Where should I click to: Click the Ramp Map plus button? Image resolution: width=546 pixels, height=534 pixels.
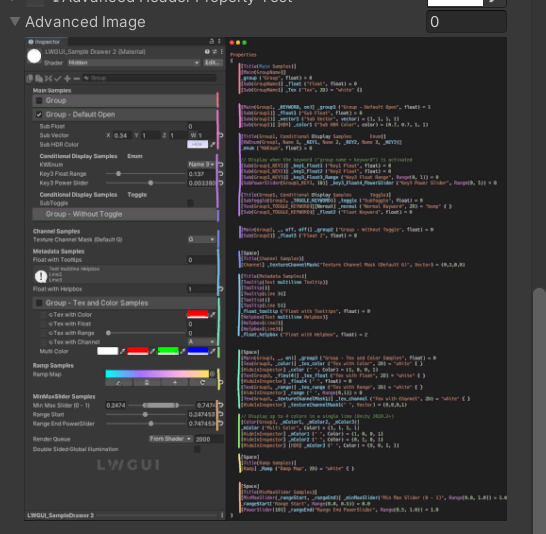coord(175,383)
